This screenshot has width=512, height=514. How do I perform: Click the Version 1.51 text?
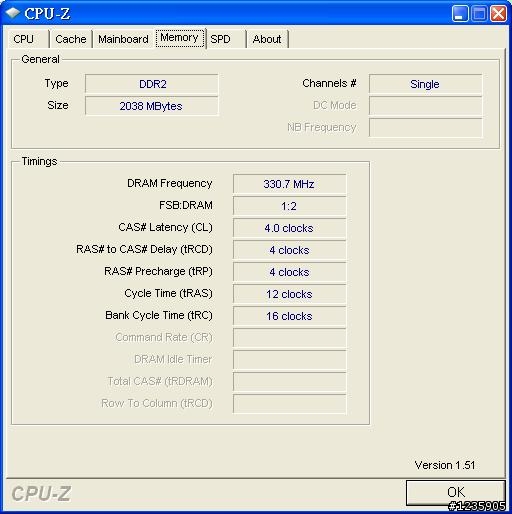[x=445, y=465]
